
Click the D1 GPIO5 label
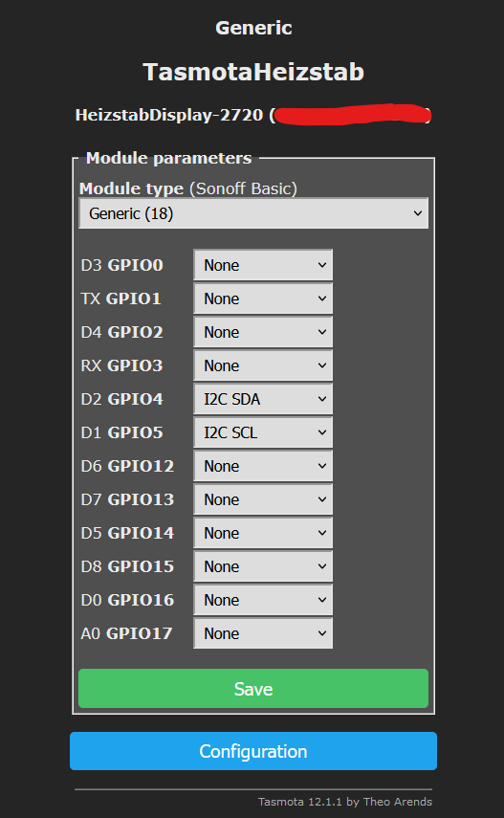[x=122, y=432]
